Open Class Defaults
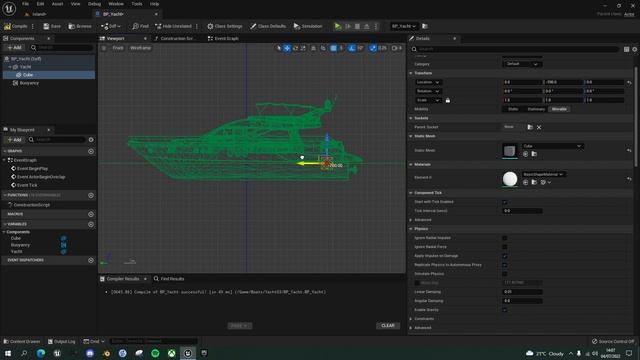The image size is (640, 360). [268, 26]
